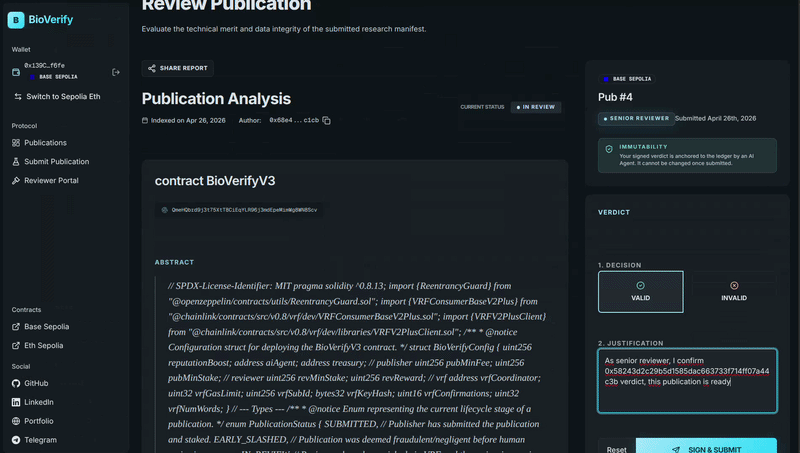Click the paper plane icon on Sign & Submit
800x453 pixels.
tap(676, 449)
